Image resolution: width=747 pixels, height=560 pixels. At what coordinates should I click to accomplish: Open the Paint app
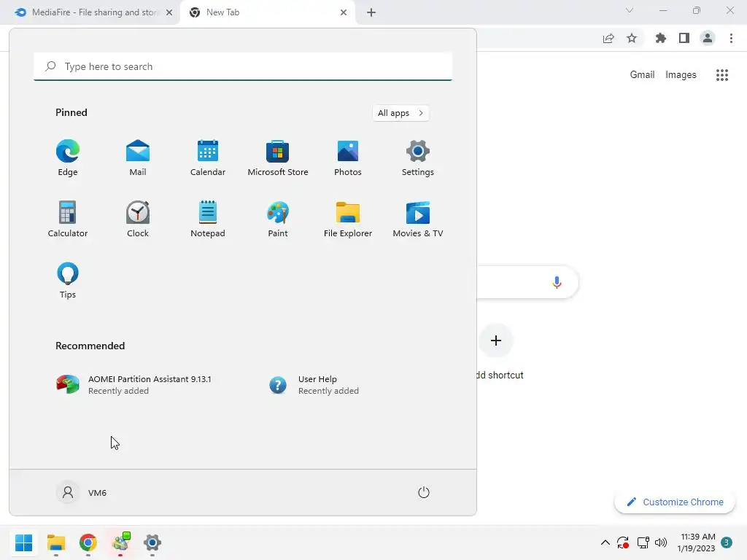[x=278, y=219]
